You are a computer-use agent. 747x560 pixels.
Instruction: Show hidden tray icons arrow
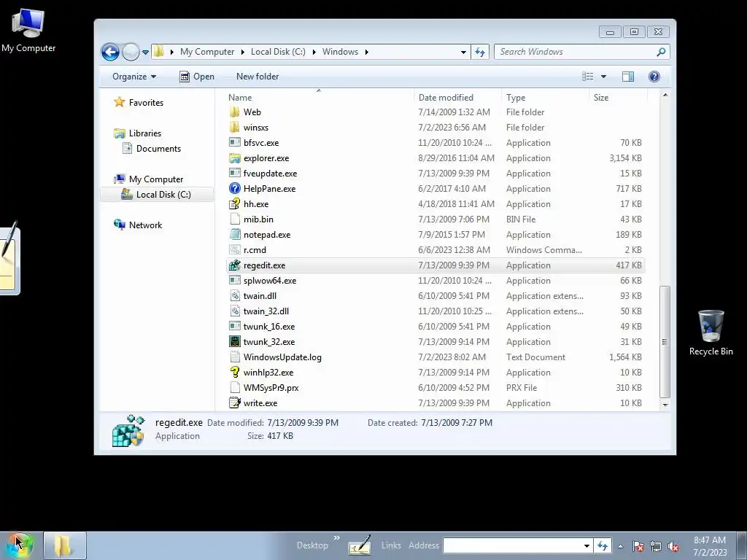[620, 546]
